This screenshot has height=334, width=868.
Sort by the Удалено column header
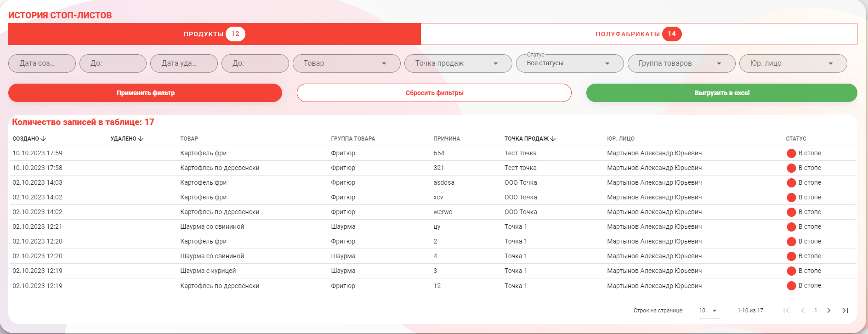tap(127, 139)
